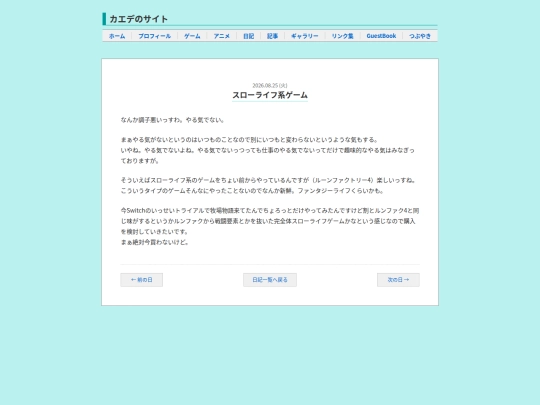This screenshot has height=405, width=540.
Task: Go to プロフィール page
Action: coord(155,36)
